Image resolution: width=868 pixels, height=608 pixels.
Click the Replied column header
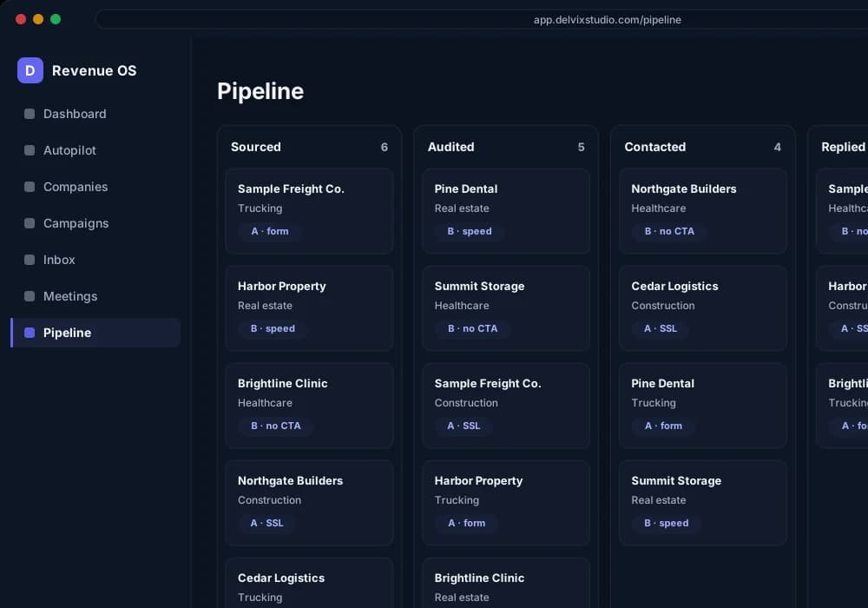843,147
